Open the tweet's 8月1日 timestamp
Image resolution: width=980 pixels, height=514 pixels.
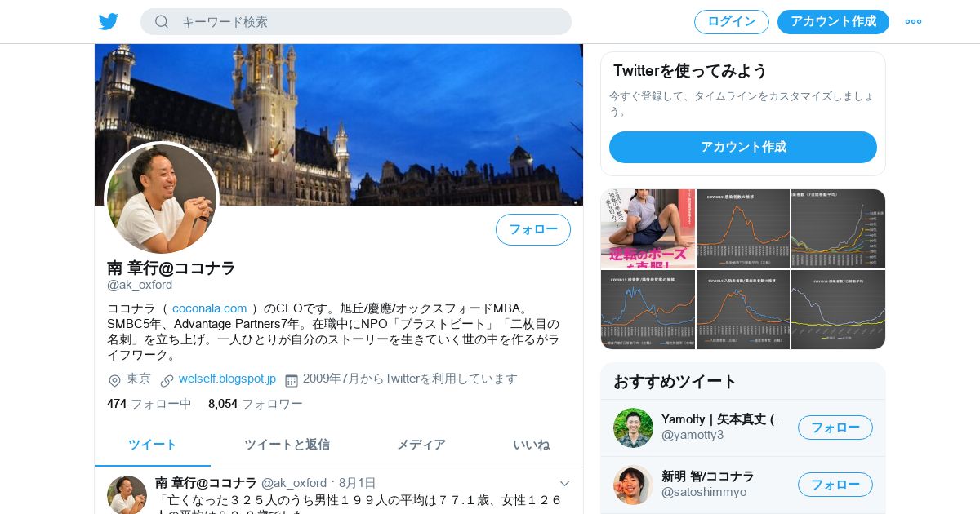click(358, 483)
